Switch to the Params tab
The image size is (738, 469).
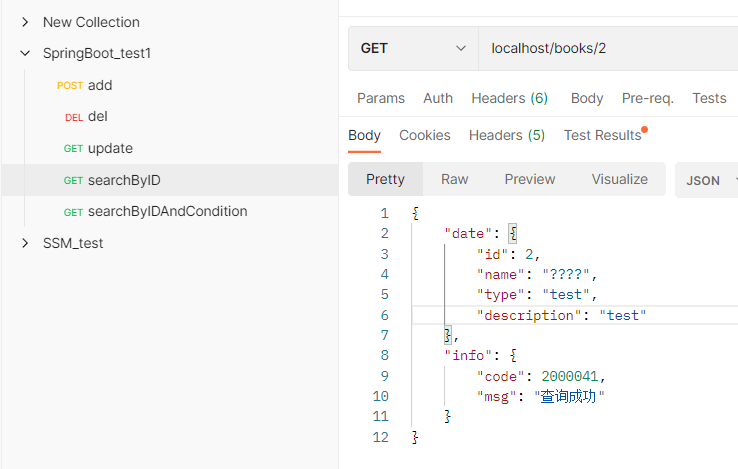point(381,98)
